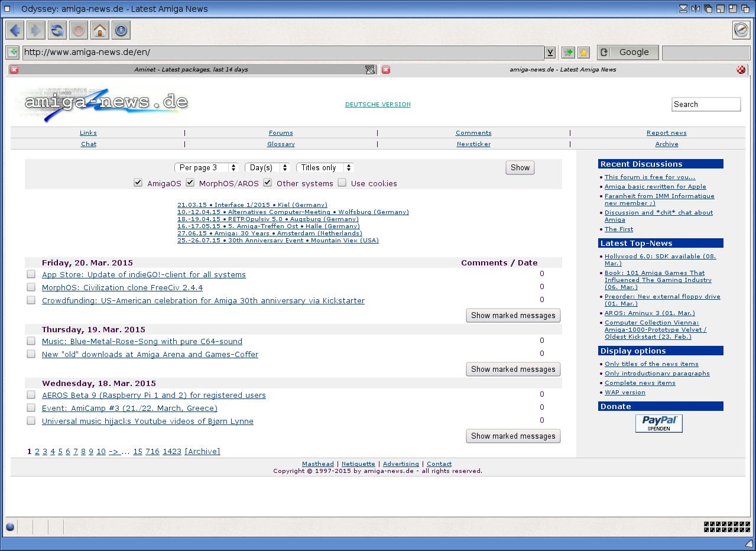Expand the Titles only dropdown
756x551 pixels.
(325, 168)
